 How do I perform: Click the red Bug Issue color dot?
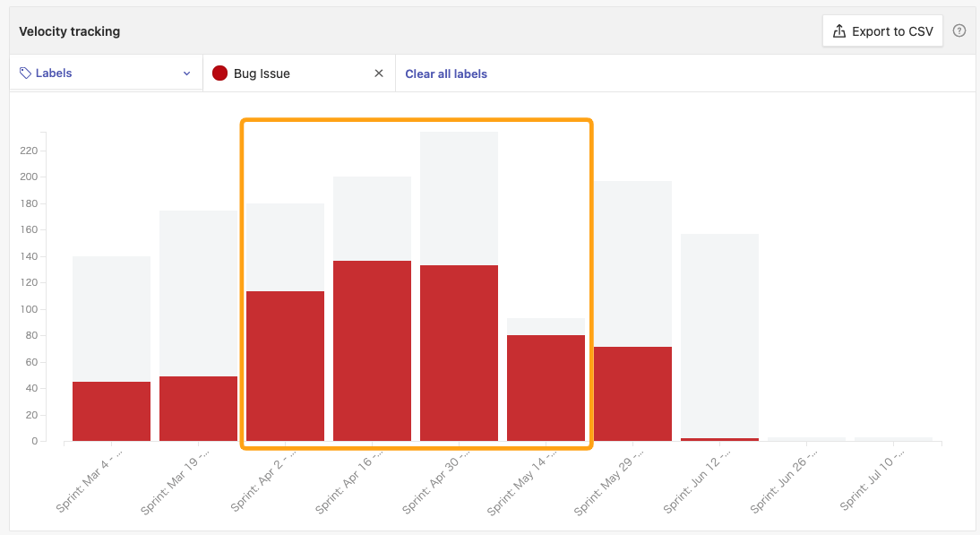[x=219, y=73]
